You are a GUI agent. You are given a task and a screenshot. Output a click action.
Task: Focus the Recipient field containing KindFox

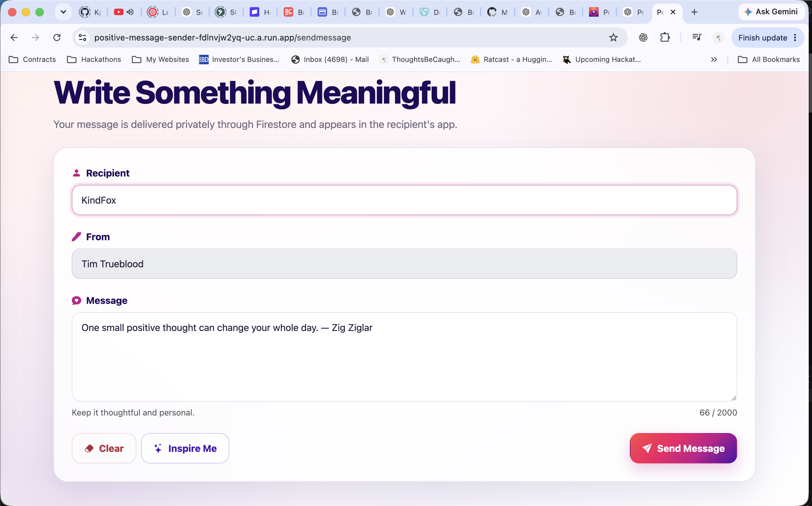click(404, 200)
